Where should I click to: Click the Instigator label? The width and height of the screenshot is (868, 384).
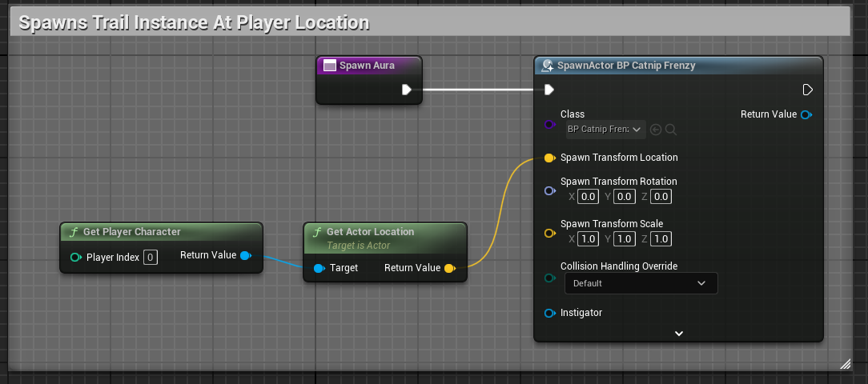(x=581, y=313)
